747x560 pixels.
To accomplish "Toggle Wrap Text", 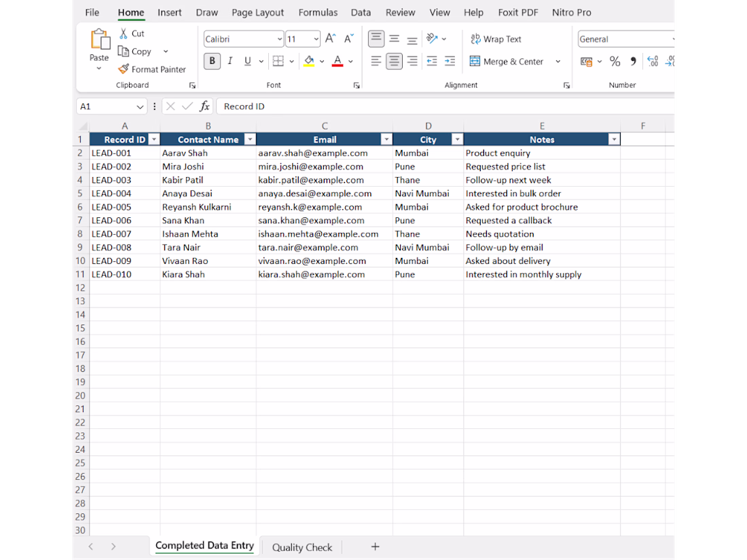I will pyautogui.click(x=496, y=39).
